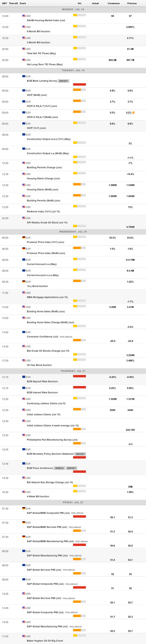
Task: Click the US flag for NAHB Housing Market Index
Action: pyautogui.click(x=24, y=16)
